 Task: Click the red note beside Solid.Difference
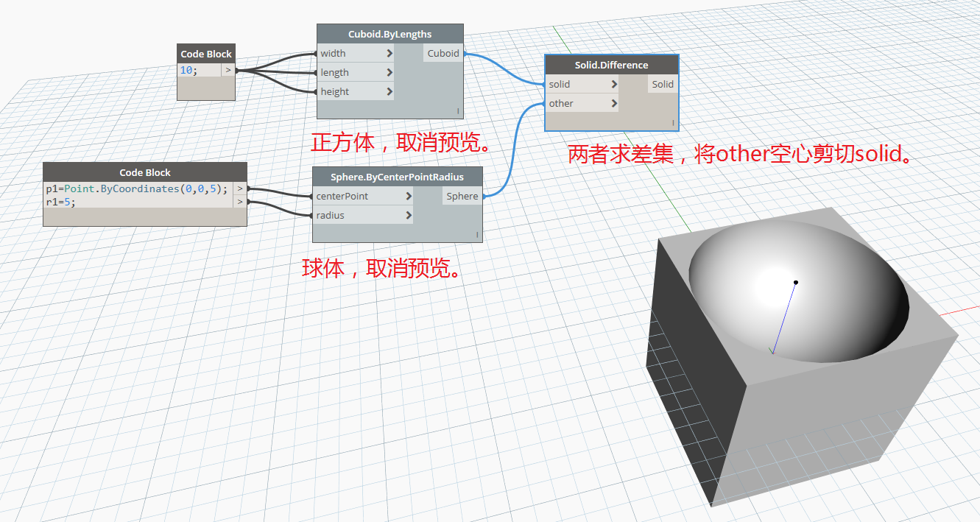[x=740, y=154]
